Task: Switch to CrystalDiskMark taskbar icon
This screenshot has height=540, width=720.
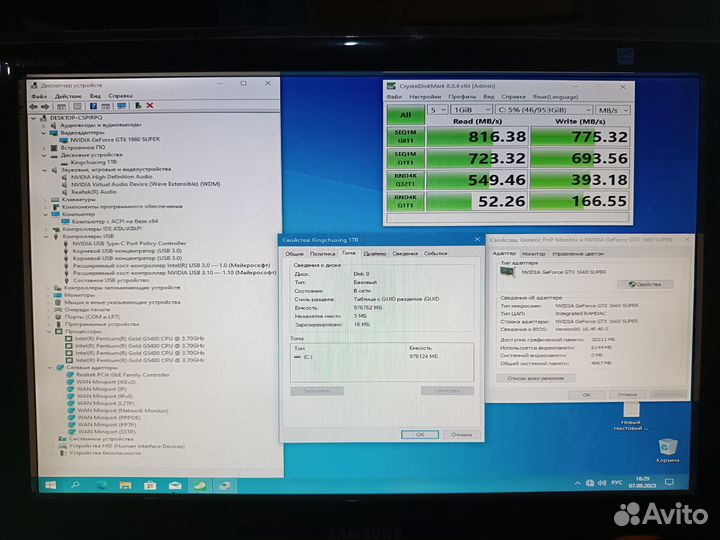Action: pos(200,485)
